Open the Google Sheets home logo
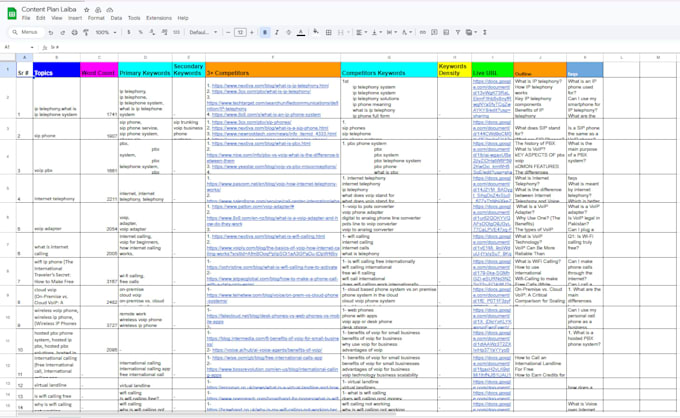 click(12, 13)
